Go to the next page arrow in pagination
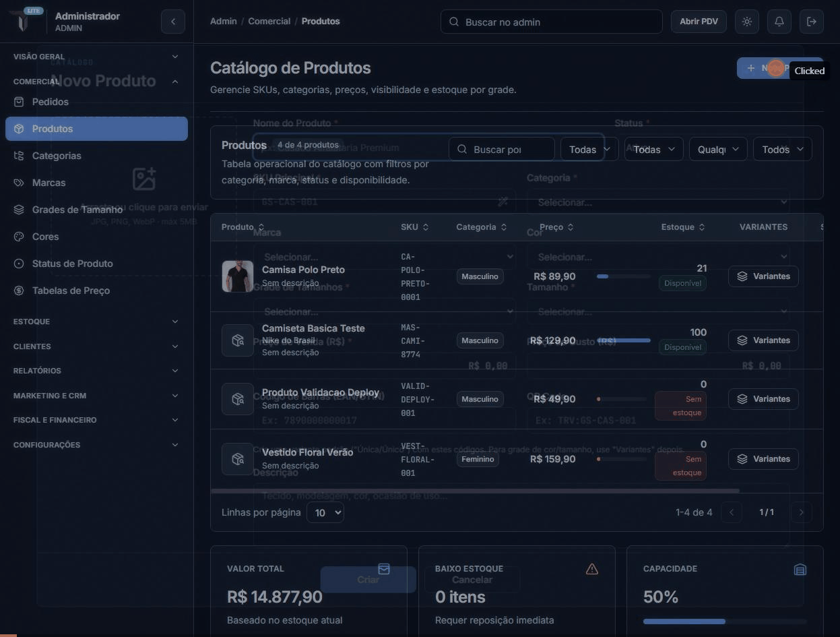Viewport: 840px width, 637px height. (x=801, y=512)
